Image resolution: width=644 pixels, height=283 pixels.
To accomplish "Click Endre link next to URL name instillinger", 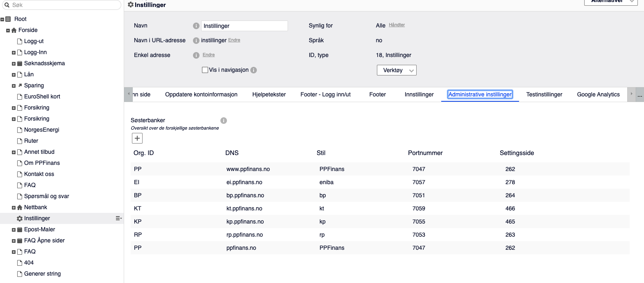I will click(x=234, y=40).
